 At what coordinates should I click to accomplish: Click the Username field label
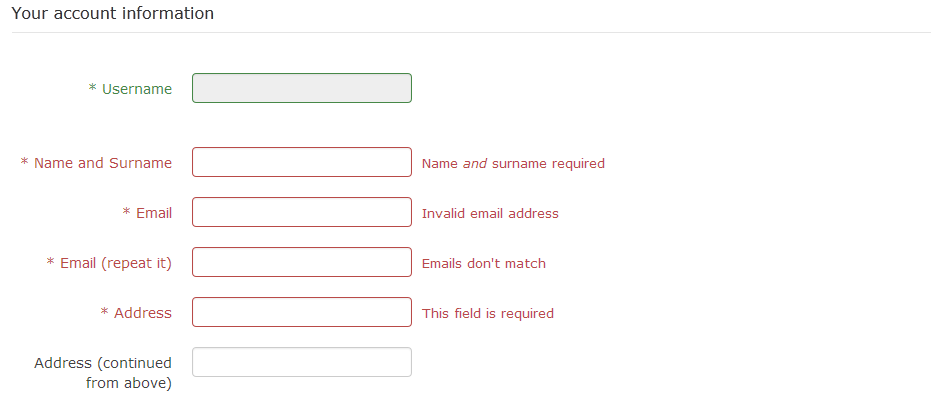(137, 89)
